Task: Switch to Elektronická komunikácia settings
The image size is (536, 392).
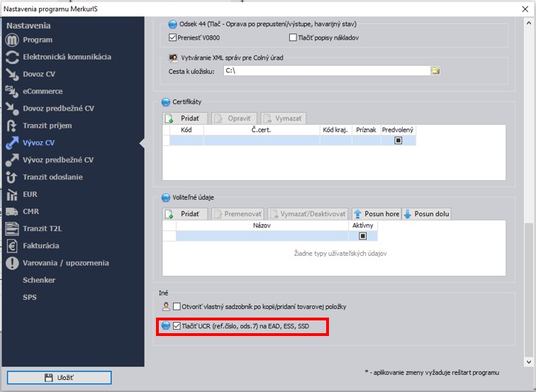Action: tap(67, 57)
